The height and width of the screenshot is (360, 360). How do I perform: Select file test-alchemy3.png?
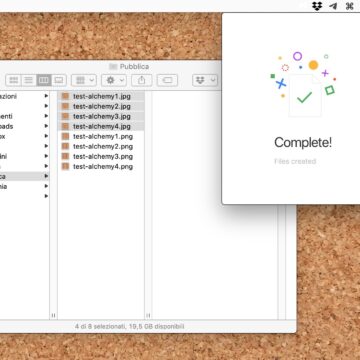click(x=101, y=156)
